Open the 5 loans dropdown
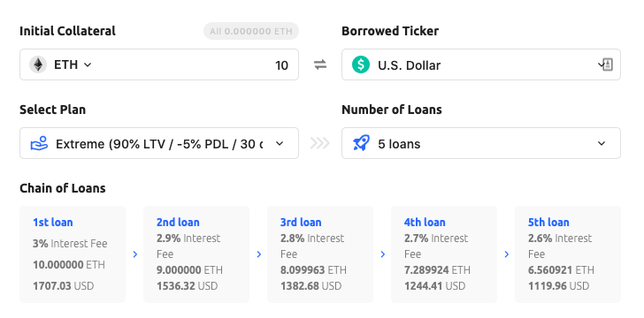Screen dimensions: 644x318 481,143
